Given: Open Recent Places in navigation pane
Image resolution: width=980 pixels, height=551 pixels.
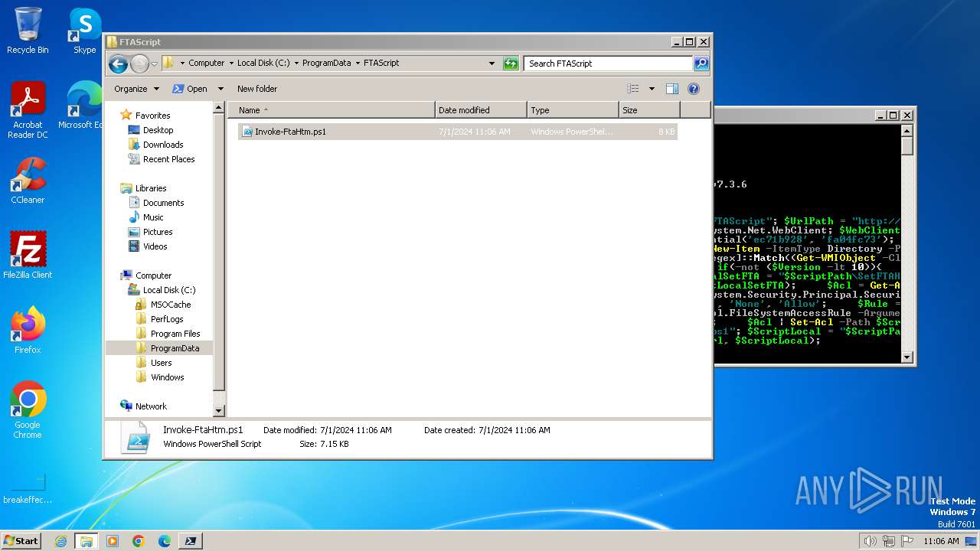Looking at the screenshot, I should pos(168,159).
